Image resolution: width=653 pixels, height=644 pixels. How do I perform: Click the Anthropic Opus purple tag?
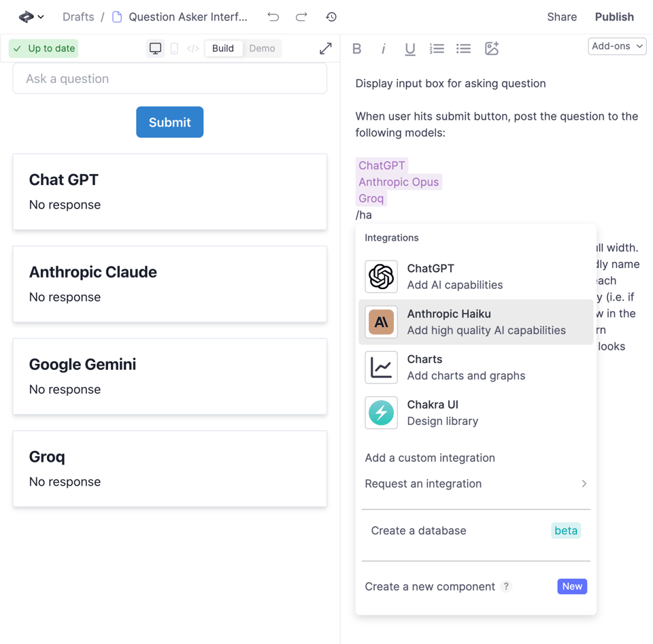tap(399, 182)
